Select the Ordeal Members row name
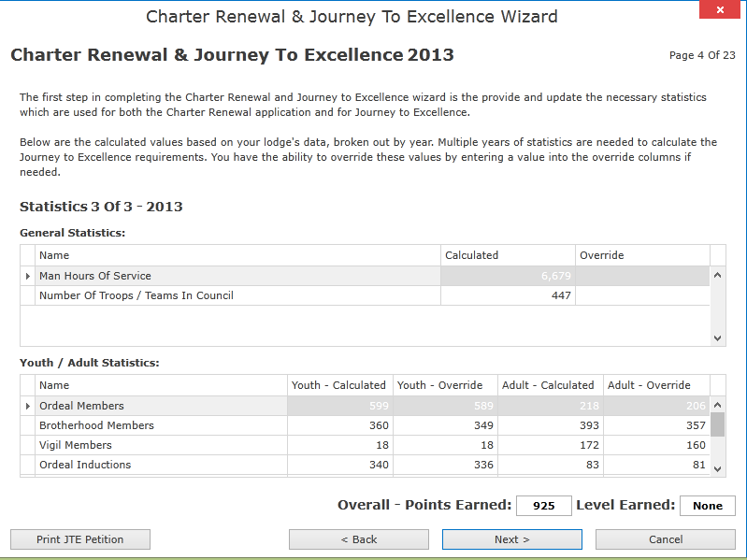The height and width of the screenshot is (560, 747). tap(161, 406)
